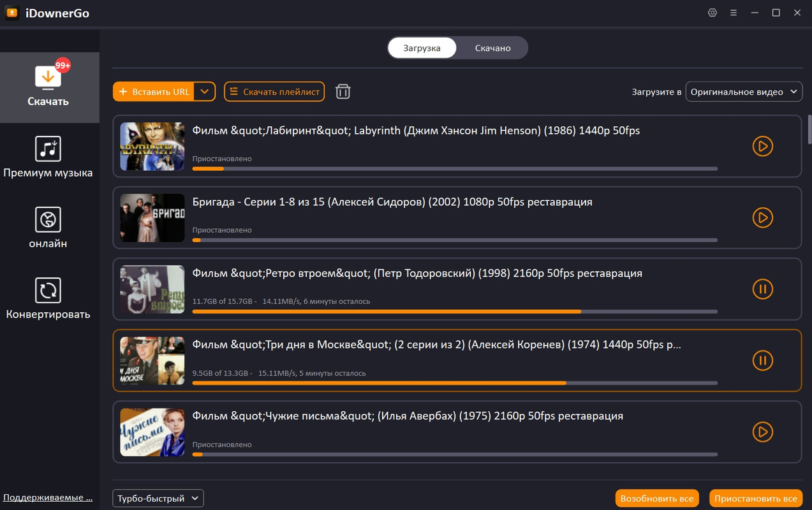Select the Три дня в Москве title text
The height and width of the screenshot is (510, 812).
(x=437, y=345)
